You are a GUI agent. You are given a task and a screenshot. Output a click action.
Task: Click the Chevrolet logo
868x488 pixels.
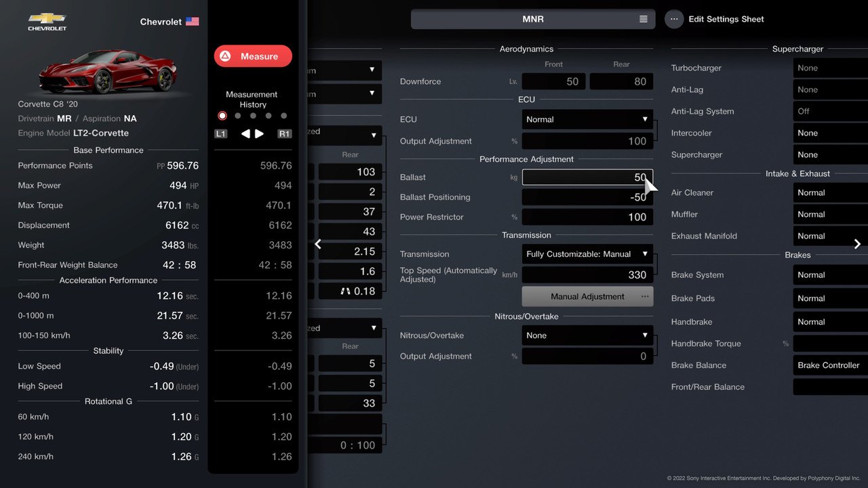click(47, 21)
